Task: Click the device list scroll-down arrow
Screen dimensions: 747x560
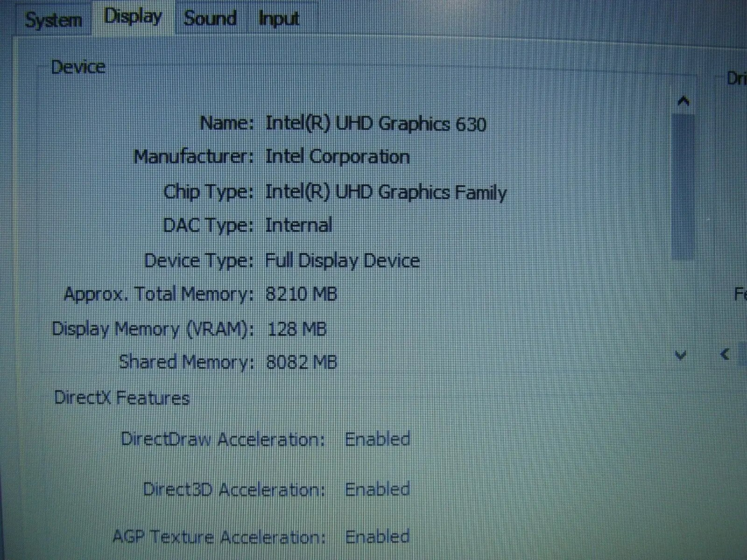Action: 681,356
